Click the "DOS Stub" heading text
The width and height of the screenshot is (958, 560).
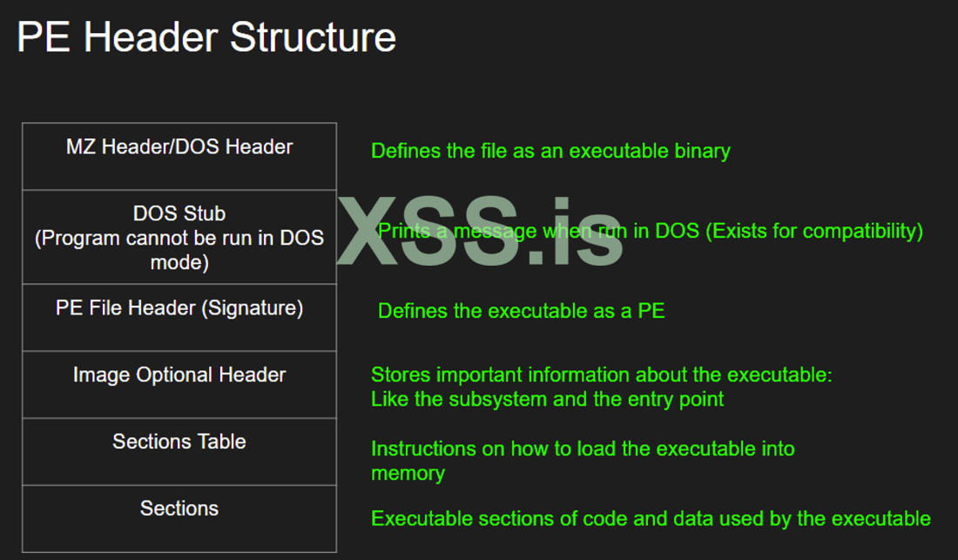pos(179,213)
